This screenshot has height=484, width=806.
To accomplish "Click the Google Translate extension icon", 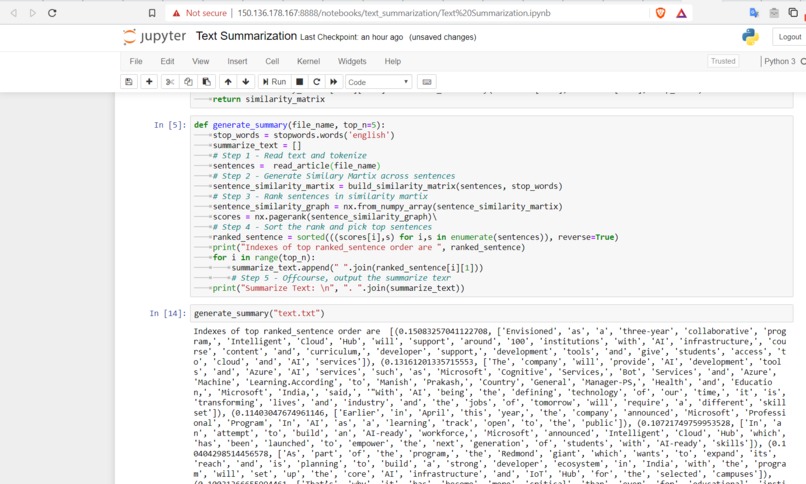I will (754, 13).
